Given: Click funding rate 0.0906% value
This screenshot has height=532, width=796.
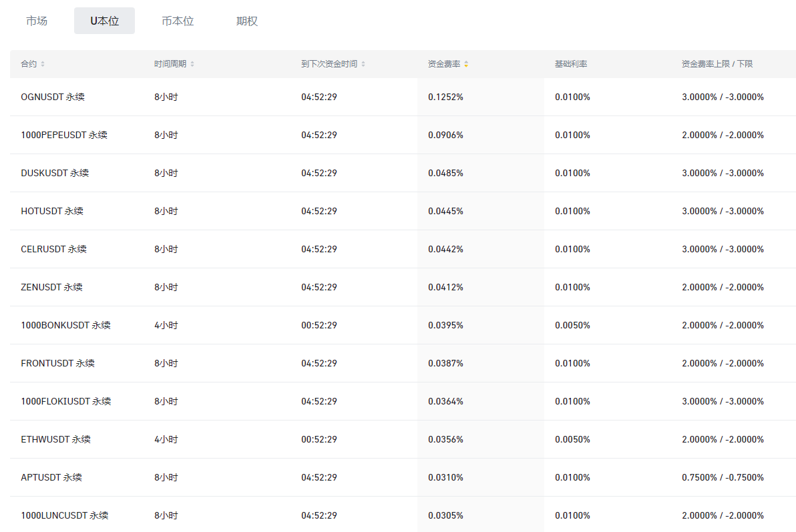Looking at the screenshot, I should [x=445, y=135].
